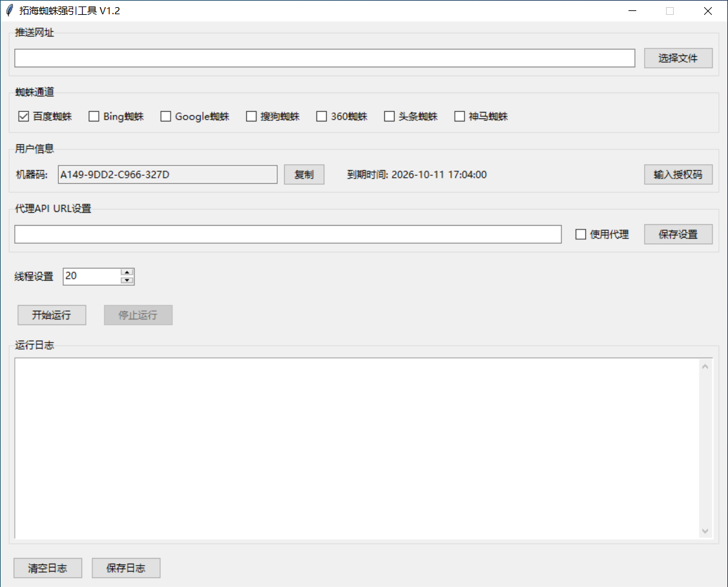
Task: Select the 头条蜘蛛 checkbox
Action: coord(390,116)
